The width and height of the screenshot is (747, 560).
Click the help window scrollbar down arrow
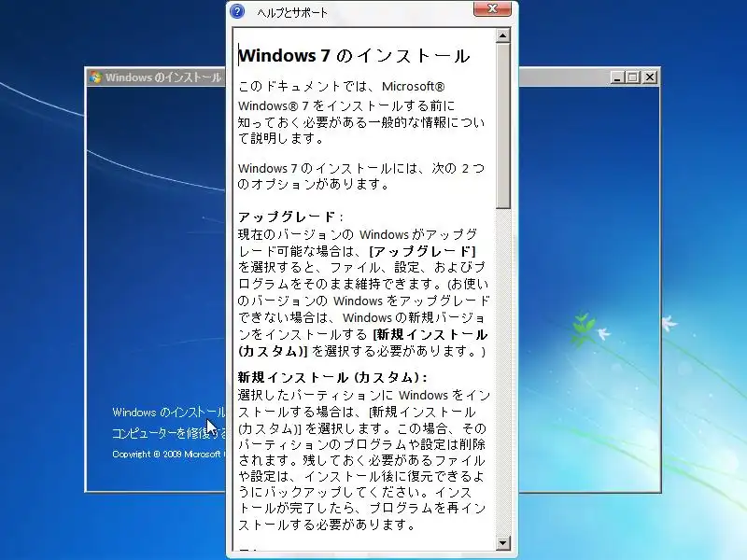[x=503, y=543]
